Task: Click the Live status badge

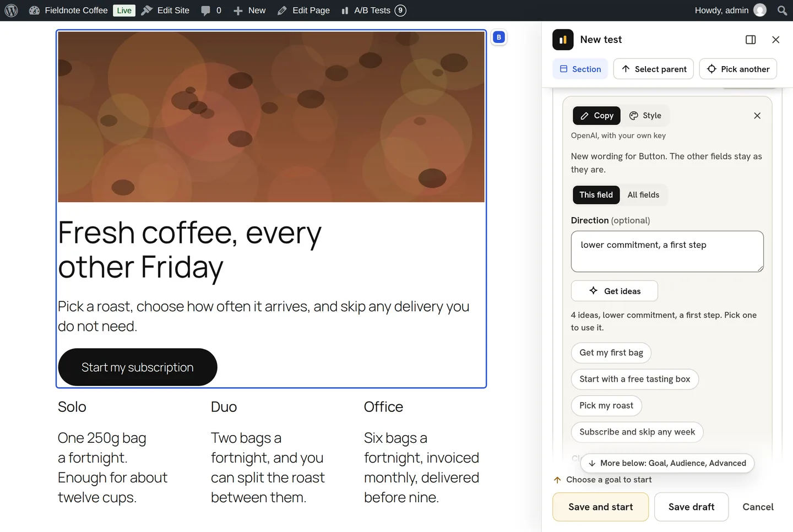Action: click(x=124, y=10)
